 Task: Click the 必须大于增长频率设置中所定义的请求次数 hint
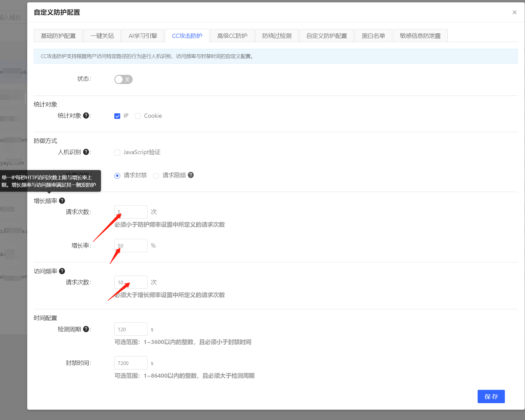coord(170,295)
